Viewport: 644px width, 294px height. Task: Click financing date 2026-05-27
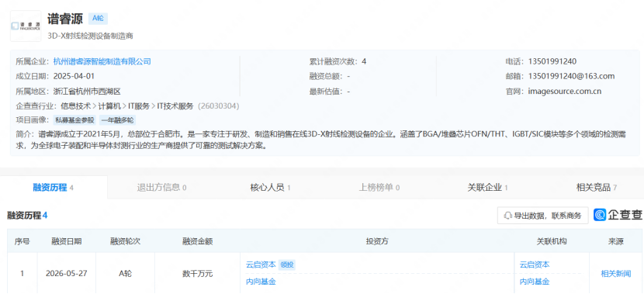[67, 274]
